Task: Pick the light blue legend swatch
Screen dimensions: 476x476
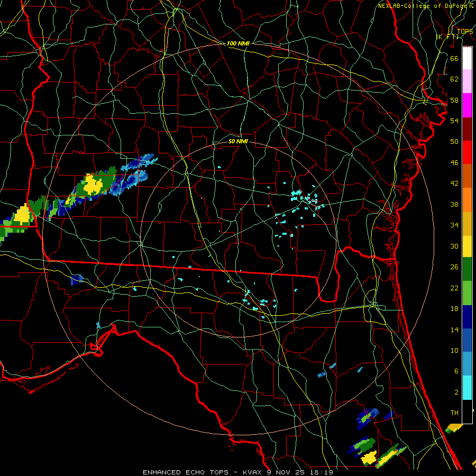Action: tap(467, 364)
